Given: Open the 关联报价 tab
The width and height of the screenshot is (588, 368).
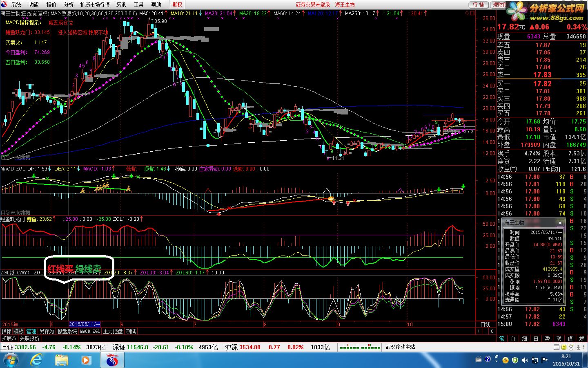Looking at the screenshot, I should (x=29, y=338).
